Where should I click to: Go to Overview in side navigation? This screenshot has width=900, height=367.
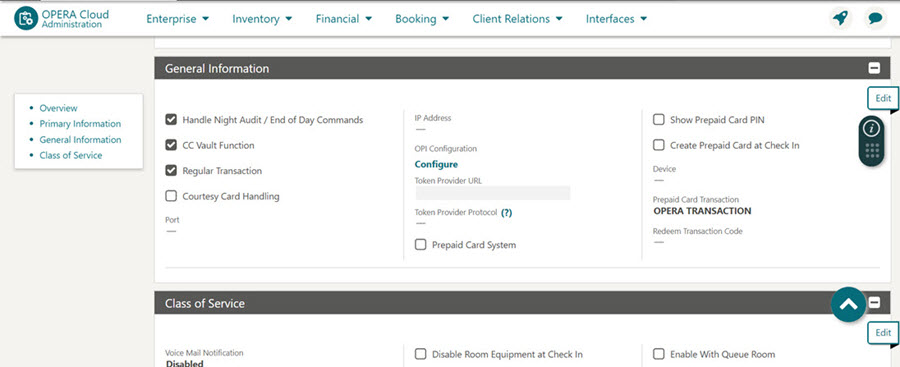click(59, 108)
